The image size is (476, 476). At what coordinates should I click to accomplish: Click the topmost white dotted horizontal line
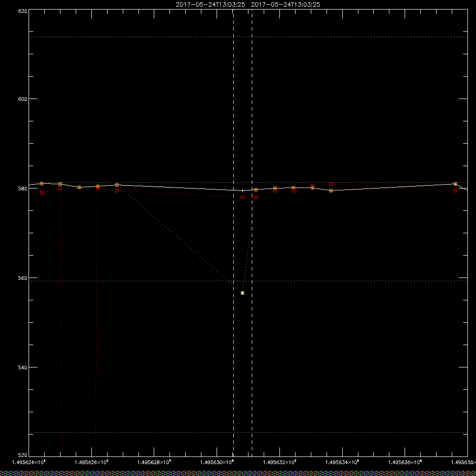248,37
